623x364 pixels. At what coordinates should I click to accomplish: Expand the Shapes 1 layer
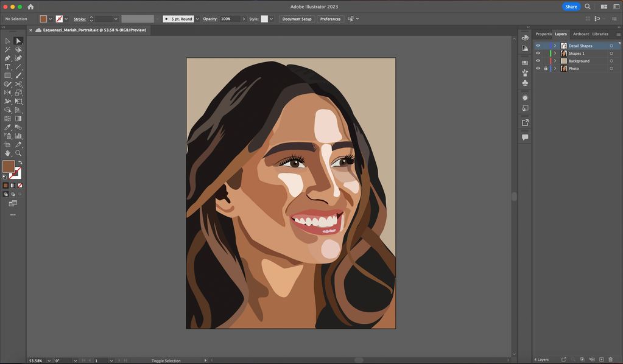[x=555, y=54]
